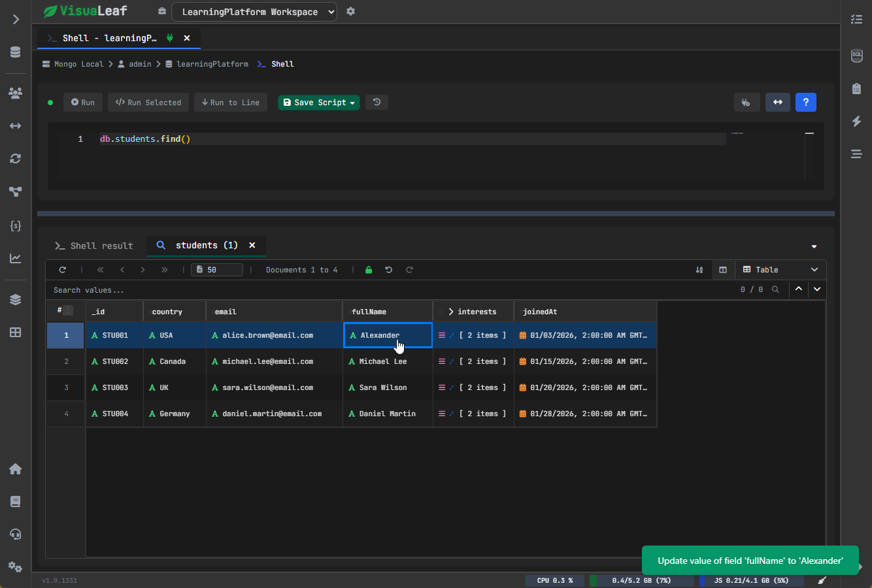This screenshot has width=872, height=588.
Task: Open the grid dashboard icon in sidebar
Action: coord(16,332)
